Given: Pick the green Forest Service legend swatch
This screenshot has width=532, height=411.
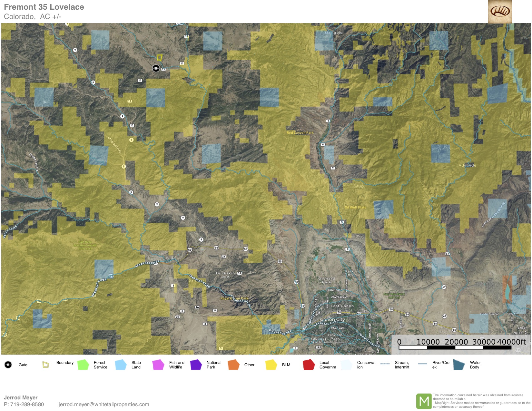Looking at the screenshot, I should pos(83,365).
